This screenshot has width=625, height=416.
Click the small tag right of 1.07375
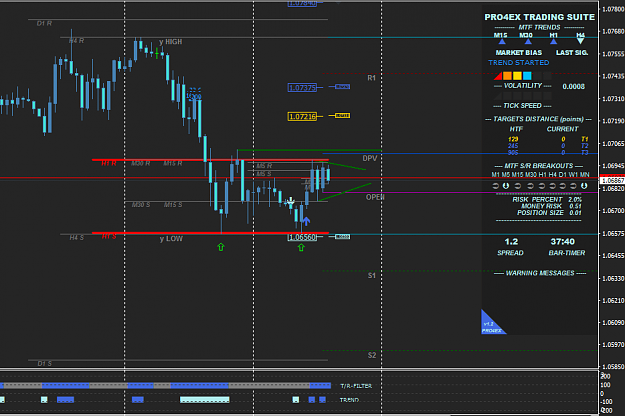pos(342,86)
